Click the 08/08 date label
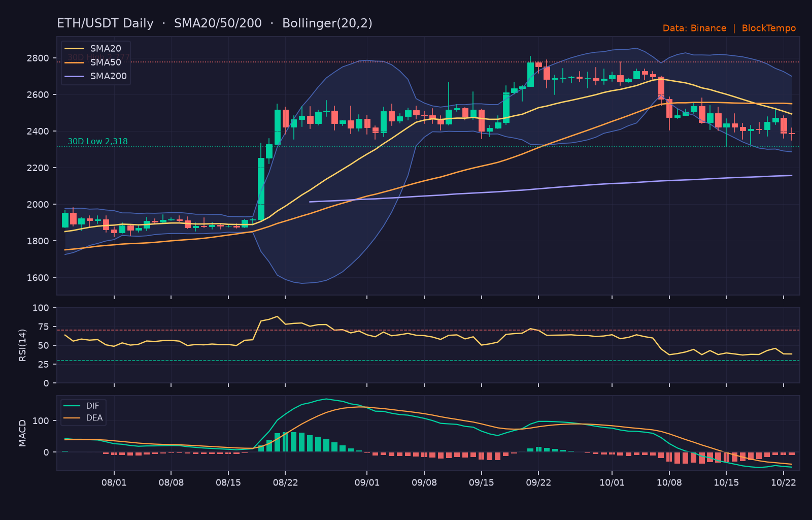The width and height of the screenshot is (812, 520). click(171, 482)
